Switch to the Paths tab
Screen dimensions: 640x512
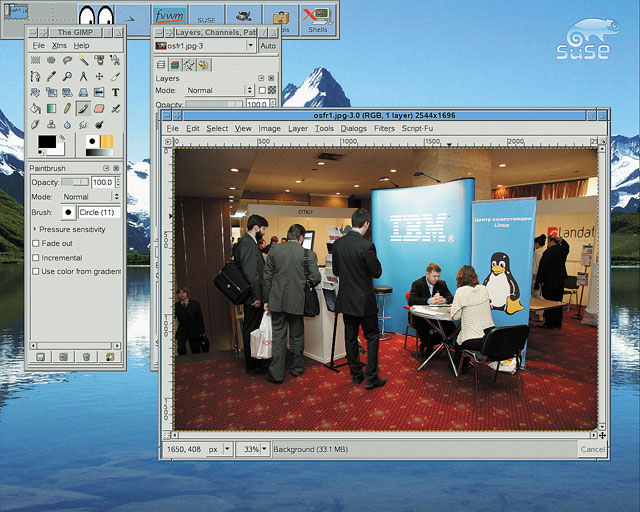click(x=189, y=65)
